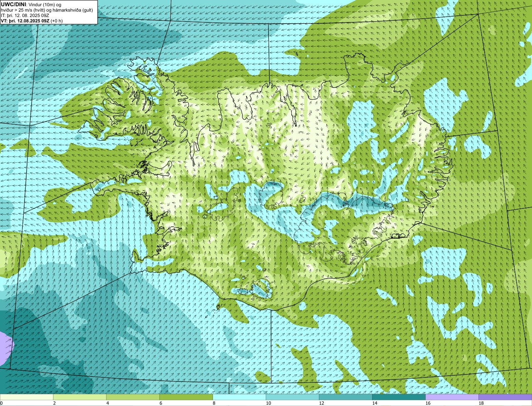
Task: Click the 6–8 m/s olive green legend swatch
Action: click(186, 397)
